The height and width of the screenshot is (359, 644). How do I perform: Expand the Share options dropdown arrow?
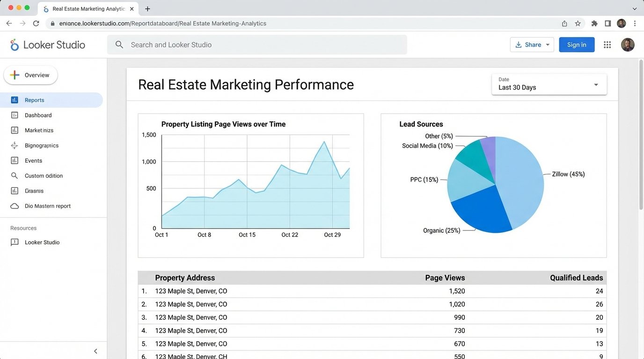[547, 44]
